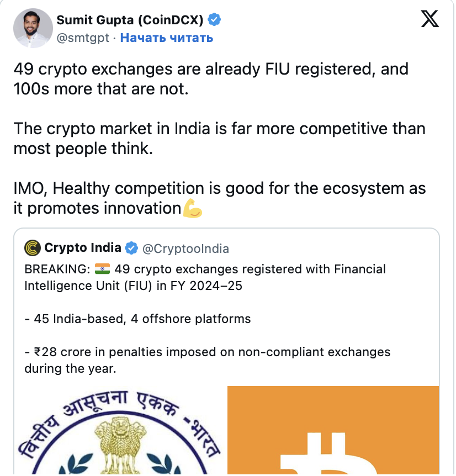Open the orange Bitcoin logo image
Viewport: 456px width, 476px height.
coord(333,431)
